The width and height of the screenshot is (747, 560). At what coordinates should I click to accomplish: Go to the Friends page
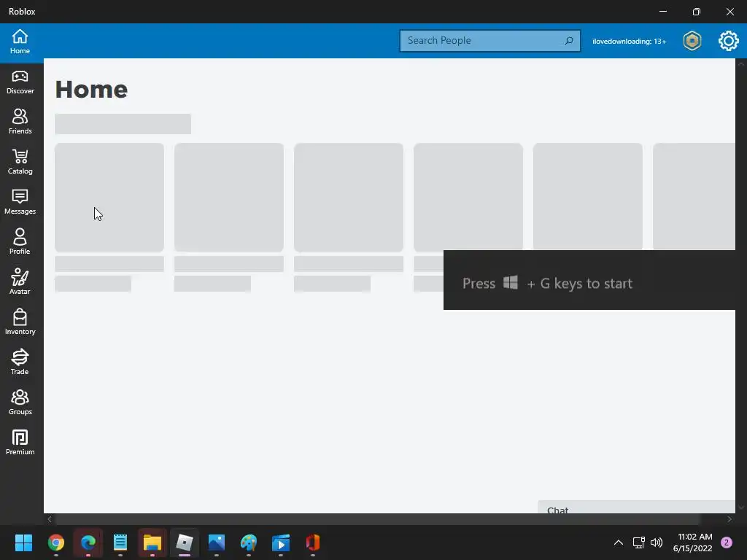(20, 122)
